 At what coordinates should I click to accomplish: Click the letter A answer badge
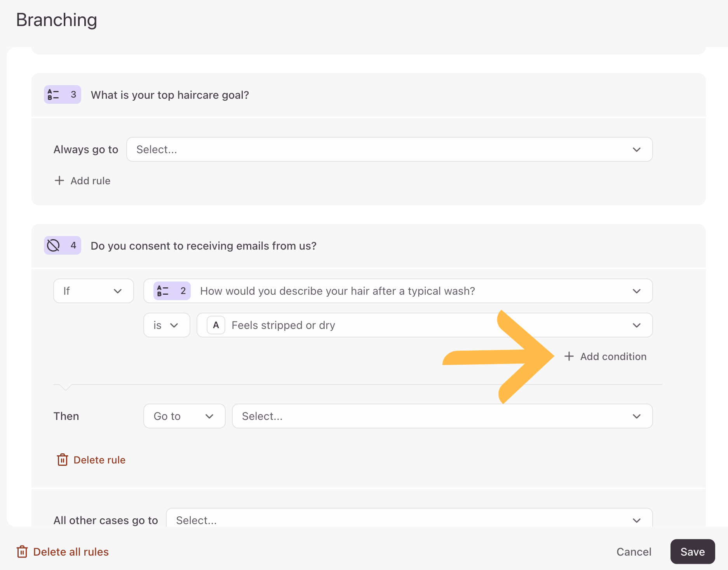[x=216, y=325]
